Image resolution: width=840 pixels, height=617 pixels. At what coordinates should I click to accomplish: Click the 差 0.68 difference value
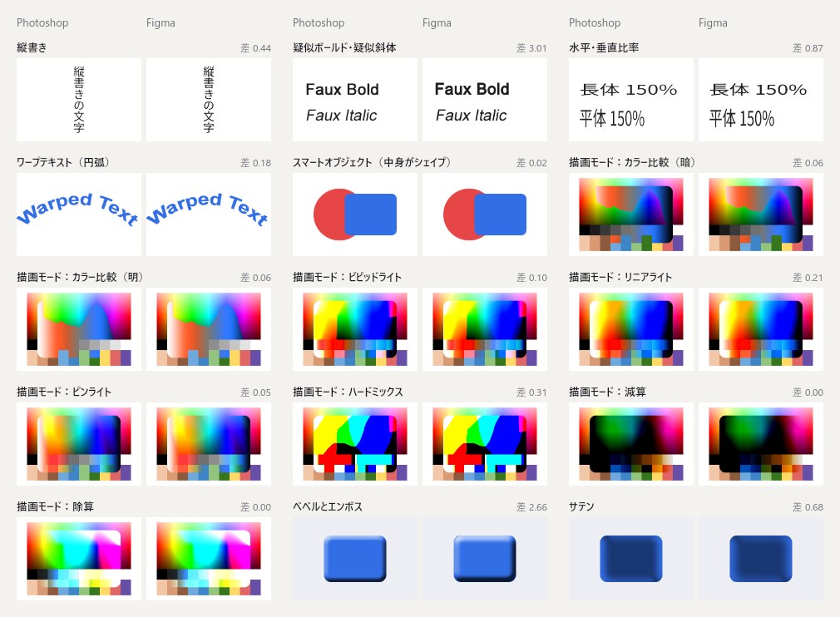808,506
